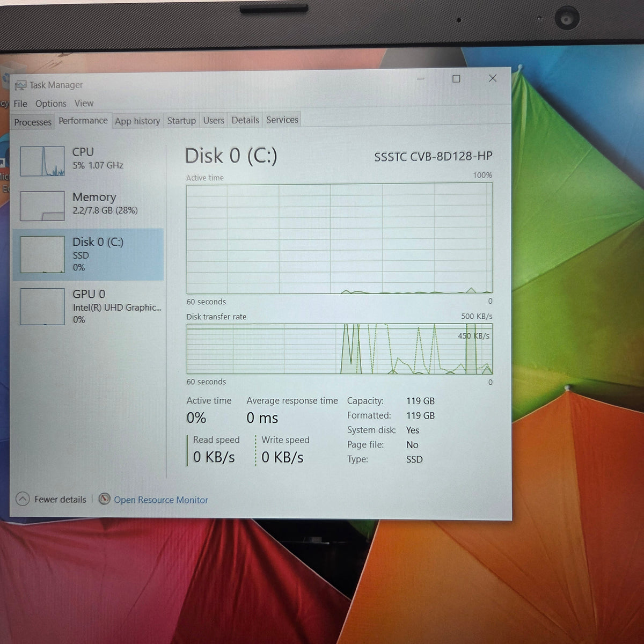Open the Details tab
The width and height of the screenshot is (644, 644).
pyautogui.click(x=245, y=120)
